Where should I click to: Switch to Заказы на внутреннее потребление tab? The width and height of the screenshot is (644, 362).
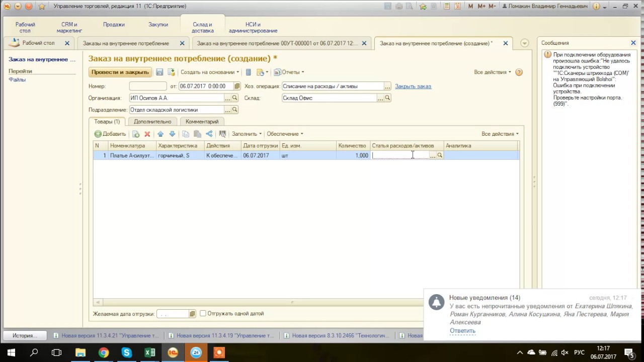click(x=126, y=43)
